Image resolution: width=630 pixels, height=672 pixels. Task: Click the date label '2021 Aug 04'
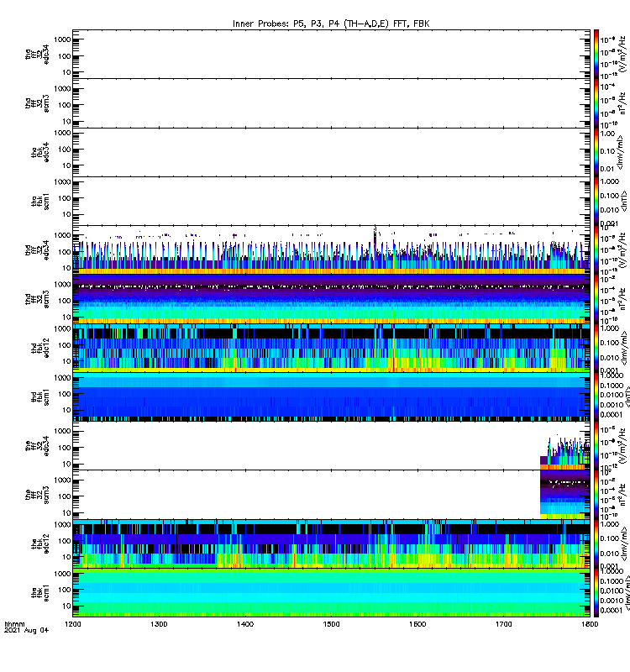[x=26, y=630]
